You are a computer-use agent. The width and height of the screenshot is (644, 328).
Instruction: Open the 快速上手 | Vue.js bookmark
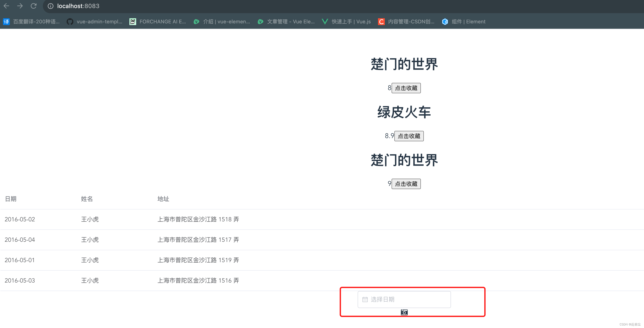coord(346,21)
